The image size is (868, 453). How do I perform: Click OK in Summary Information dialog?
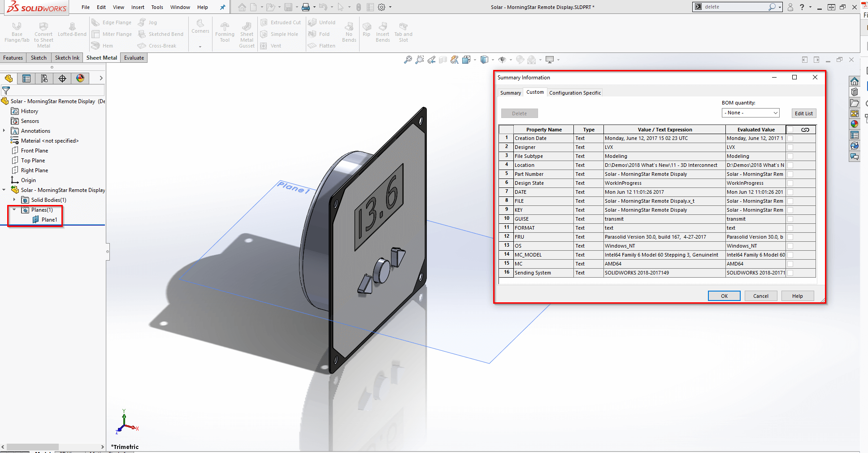pyautogui.click(x=724, y=296)
